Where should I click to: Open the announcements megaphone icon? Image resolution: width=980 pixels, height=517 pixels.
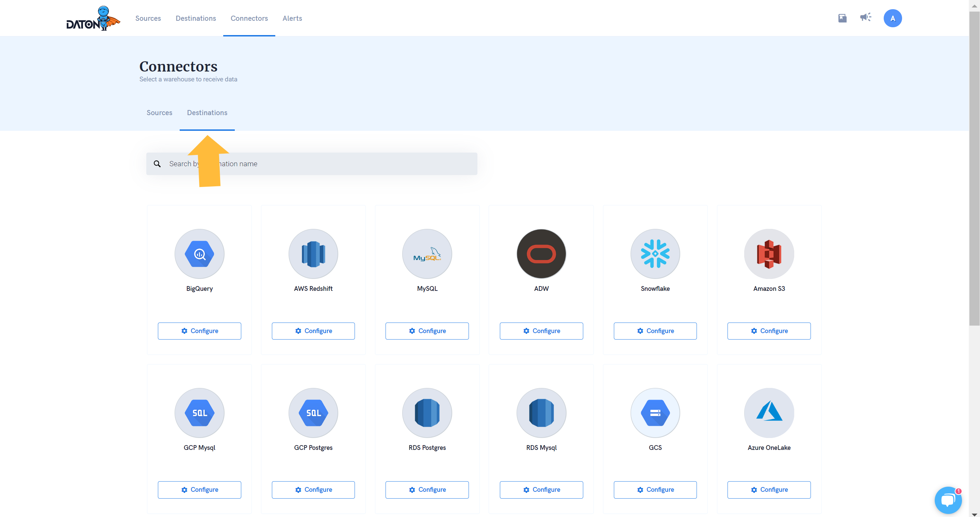(x=865, y=17)
